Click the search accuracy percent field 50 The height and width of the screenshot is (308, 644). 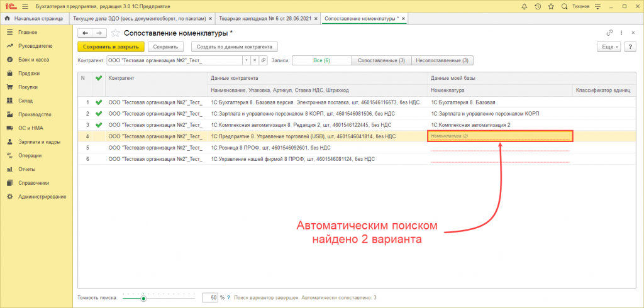pos(210,298)
